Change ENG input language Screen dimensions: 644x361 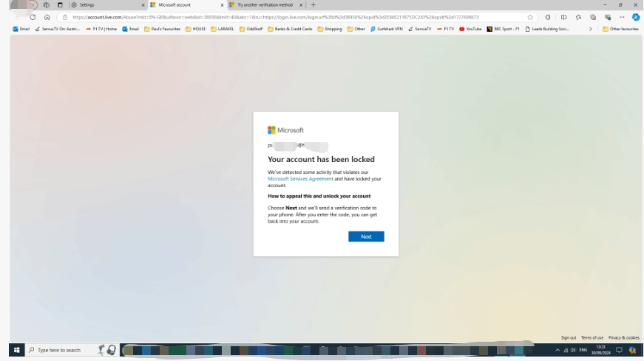[583, 350]
